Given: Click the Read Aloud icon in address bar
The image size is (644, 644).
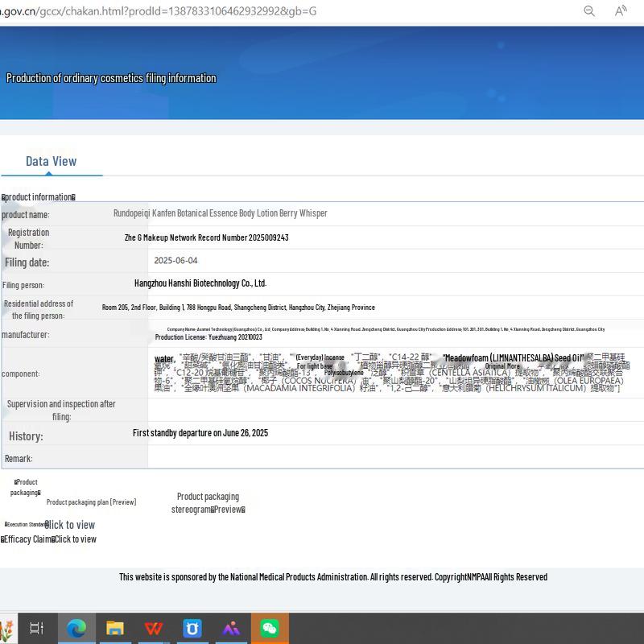Looking at the screenshot, I should 621,10.
